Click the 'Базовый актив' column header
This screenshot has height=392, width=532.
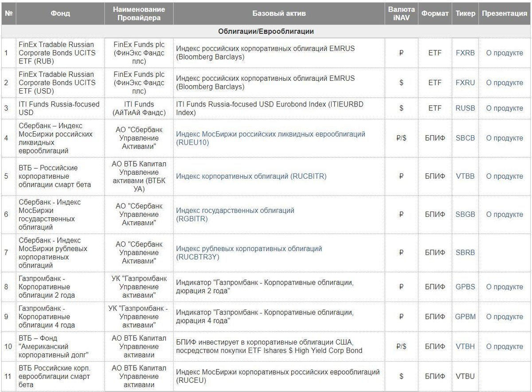[279, 13]
